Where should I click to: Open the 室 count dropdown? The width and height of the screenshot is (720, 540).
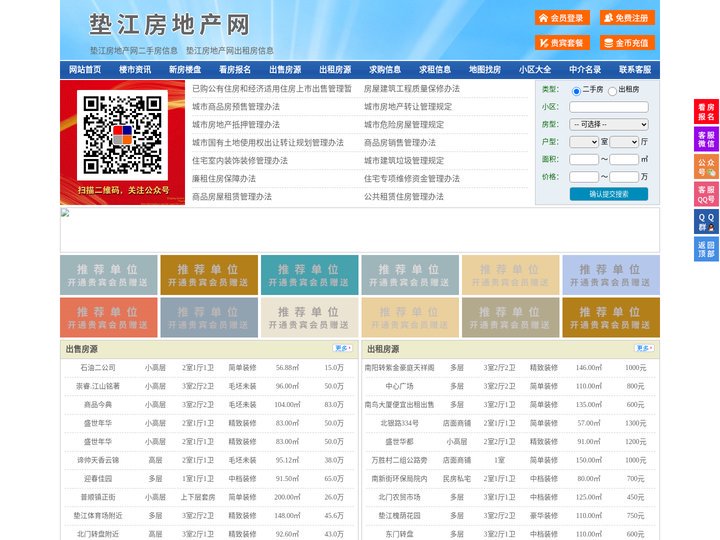coord(584,142)
